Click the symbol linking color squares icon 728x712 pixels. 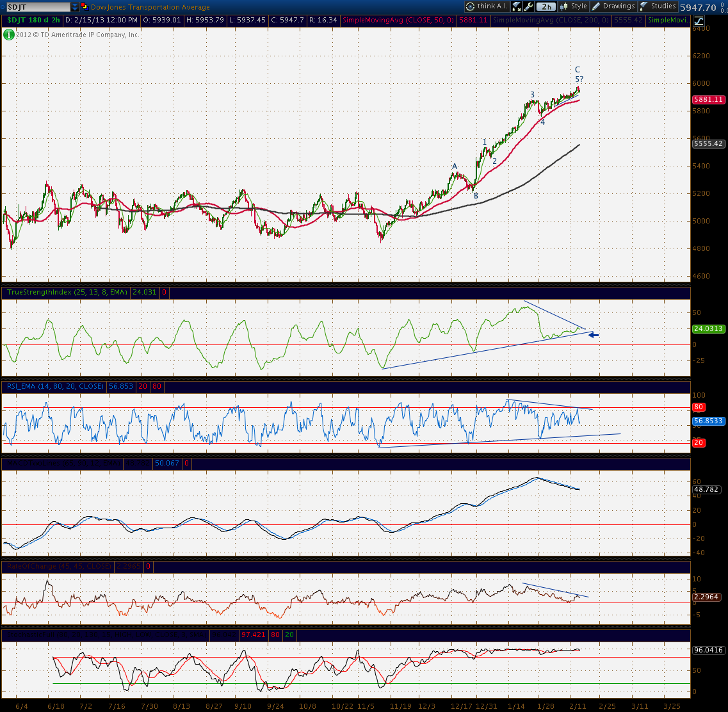coord(85,6)
